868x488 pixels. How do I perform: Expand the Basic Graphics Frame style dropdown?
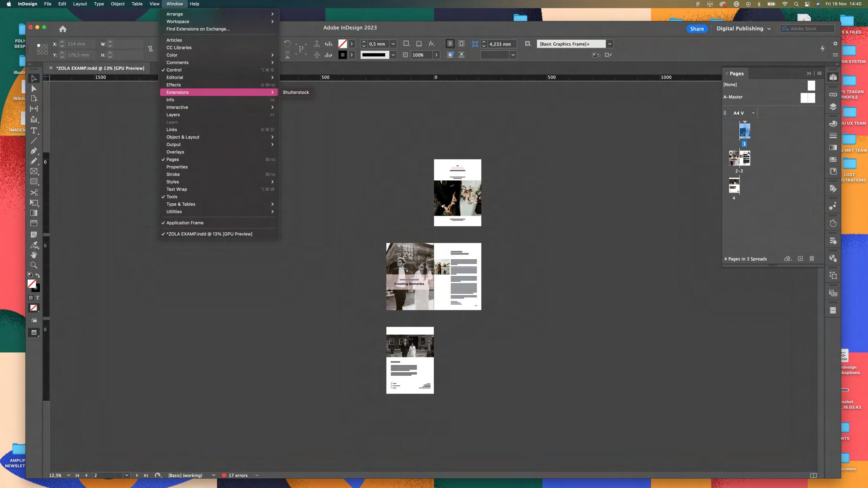[x=610, y=44]
